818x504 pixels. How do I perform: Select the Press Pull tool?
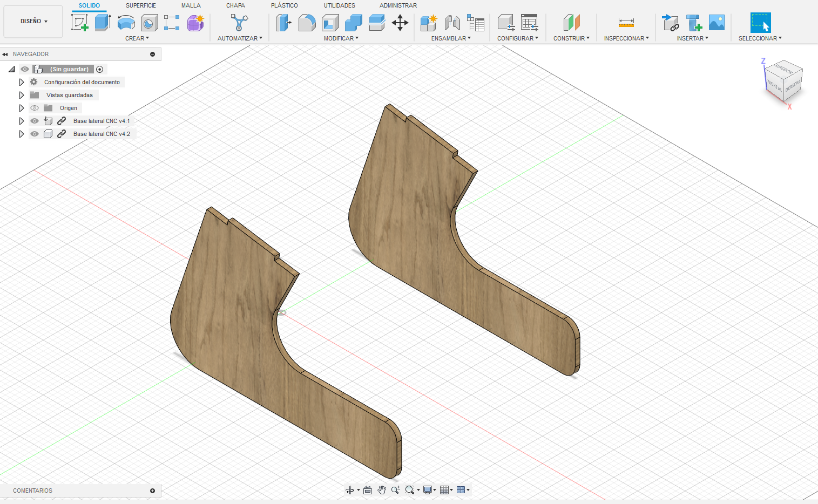(x=283, y=22)
